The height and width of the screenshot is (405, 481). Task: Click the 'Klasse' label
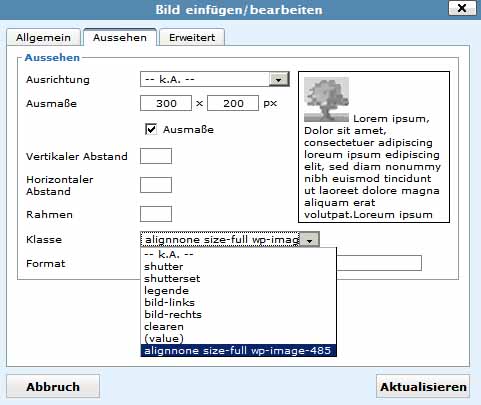tap(44, 239)
